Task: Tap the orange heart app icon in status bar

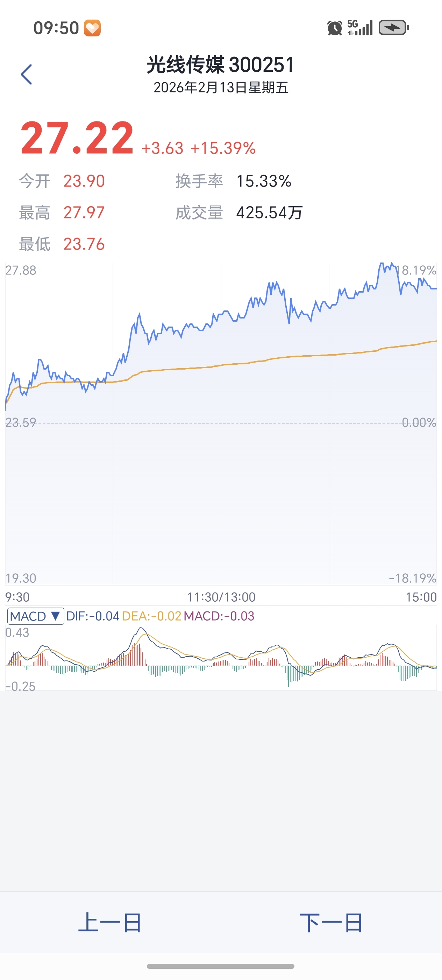Action: 92,28
